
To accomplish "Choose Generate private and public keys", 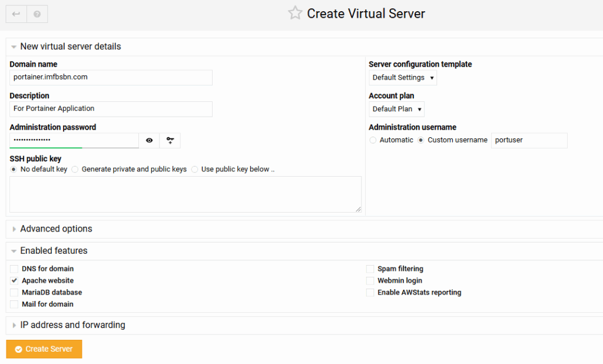I will (75, 170).
